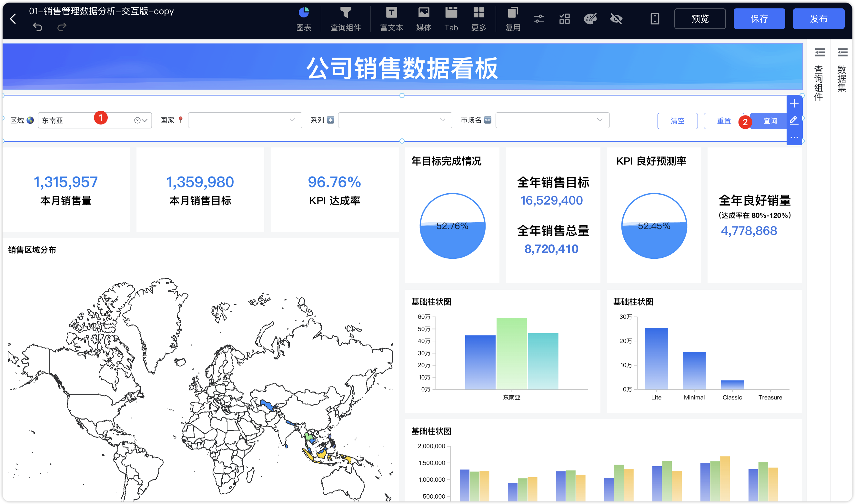Insert a 富文本 component
Screen dimensions: 855x504
(391, 19)
